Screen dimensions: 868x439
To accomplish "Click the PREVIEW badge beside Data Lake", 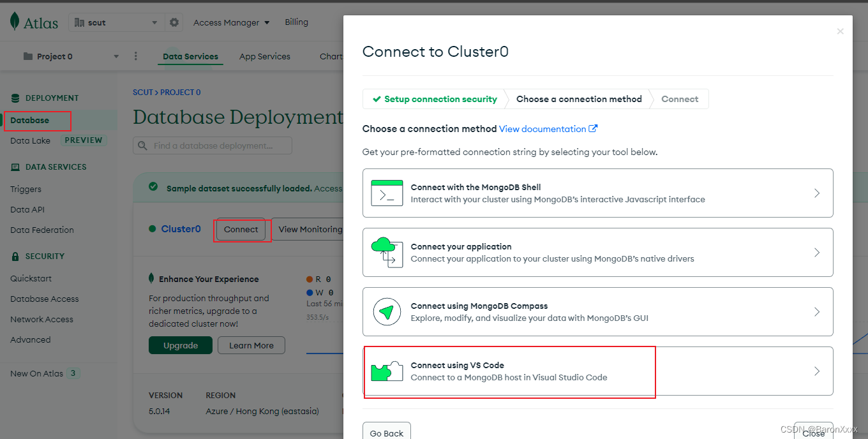I will (x=84, y=140).
